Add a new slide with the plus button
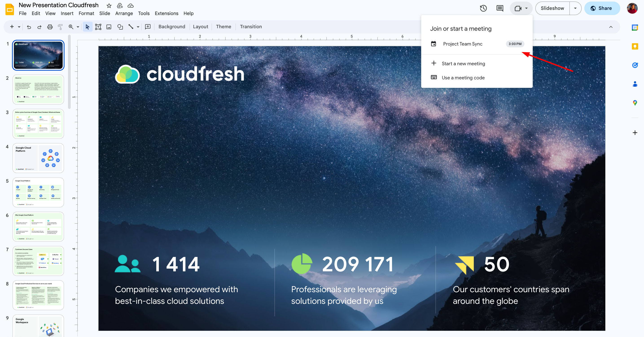This screenshot has width=644, height=337. pyautogui.click(x=12, y=27)
